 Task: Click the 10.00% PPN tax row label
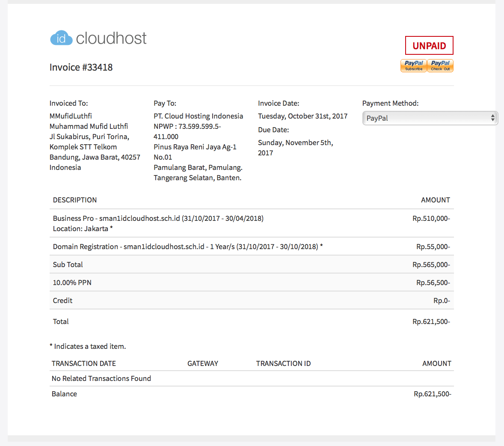(72, 282)
